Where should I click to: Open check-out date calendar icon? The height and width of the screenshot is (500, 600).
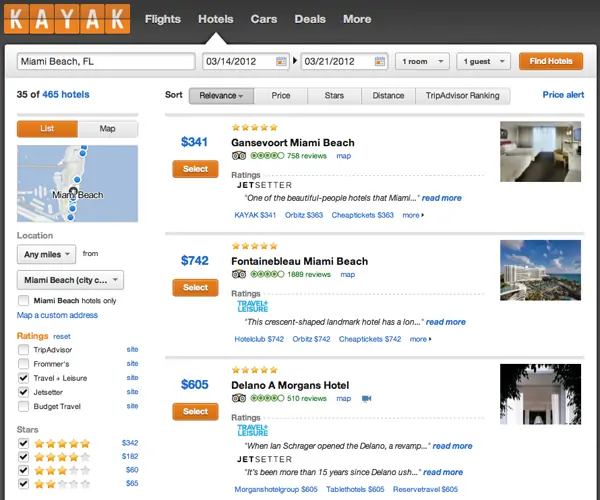coord(380,61)
